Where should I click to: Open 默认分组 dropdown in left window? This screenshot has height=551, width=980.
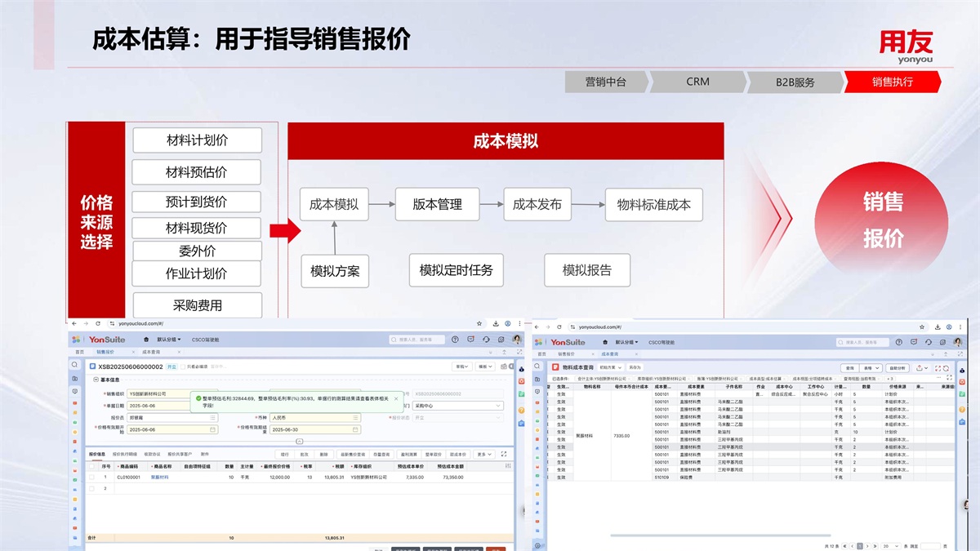click(169, 340)
